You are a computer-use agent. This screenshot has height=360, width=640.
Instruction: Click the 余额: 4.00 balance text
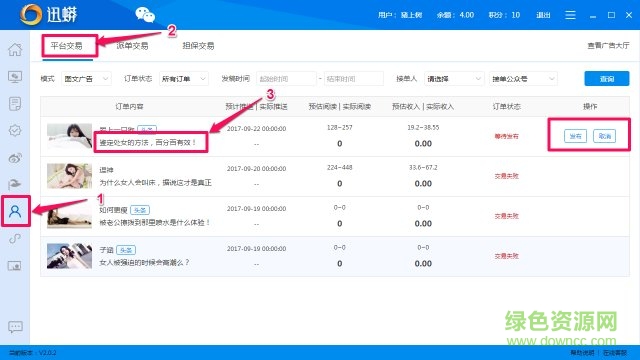455,15
